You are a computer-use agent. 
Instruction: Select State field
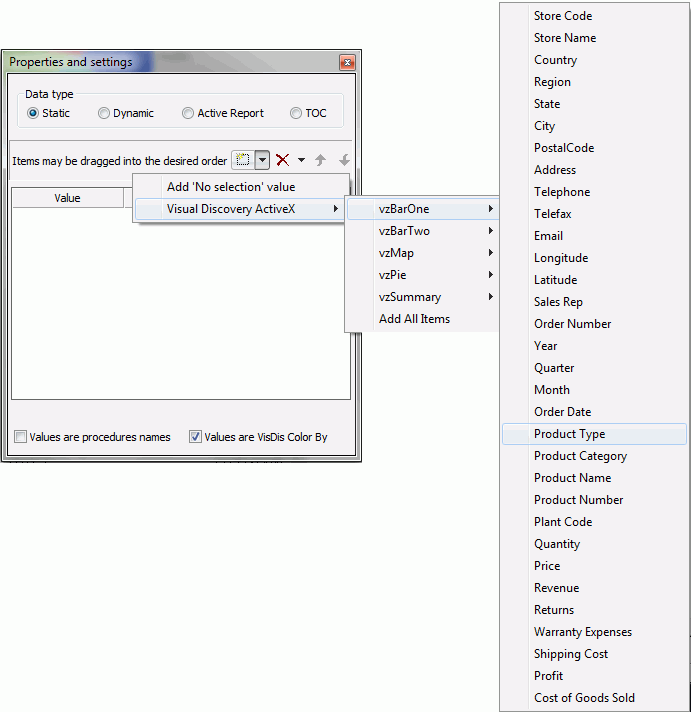click(594, 104)
